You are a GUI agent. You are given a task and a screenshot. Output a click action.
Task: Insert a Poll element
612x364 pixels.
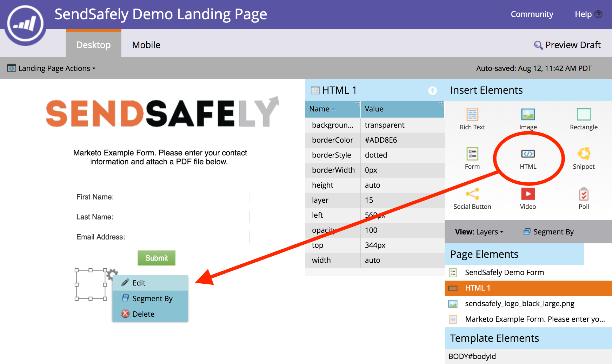(x=584, y=199)
